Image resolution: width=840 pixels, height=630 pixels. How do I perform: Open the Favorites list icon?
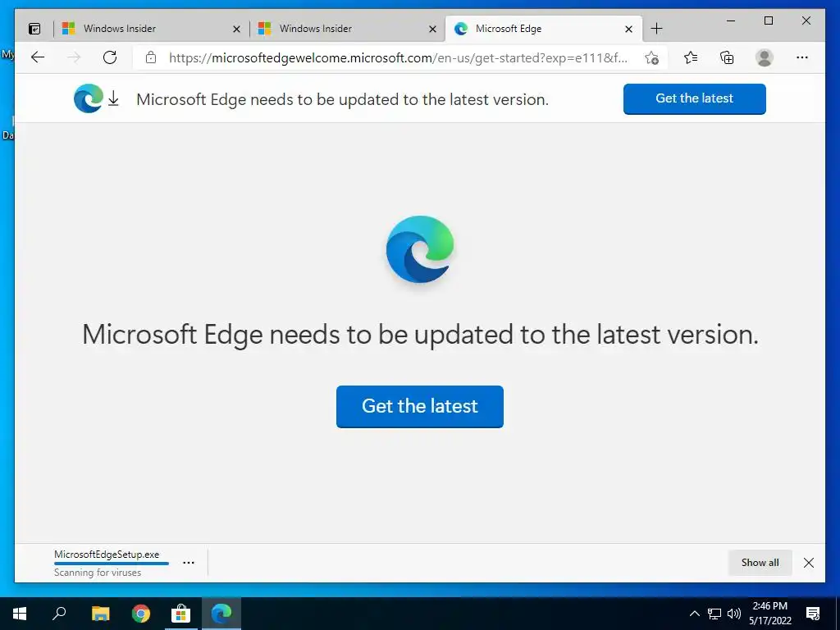coord(691,57)
